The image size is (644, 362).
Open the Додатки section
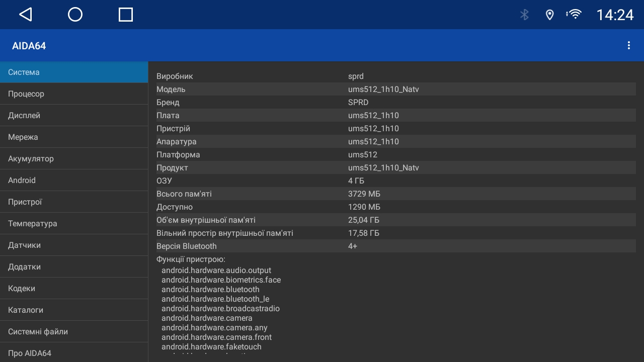click(x=74, y=267)
